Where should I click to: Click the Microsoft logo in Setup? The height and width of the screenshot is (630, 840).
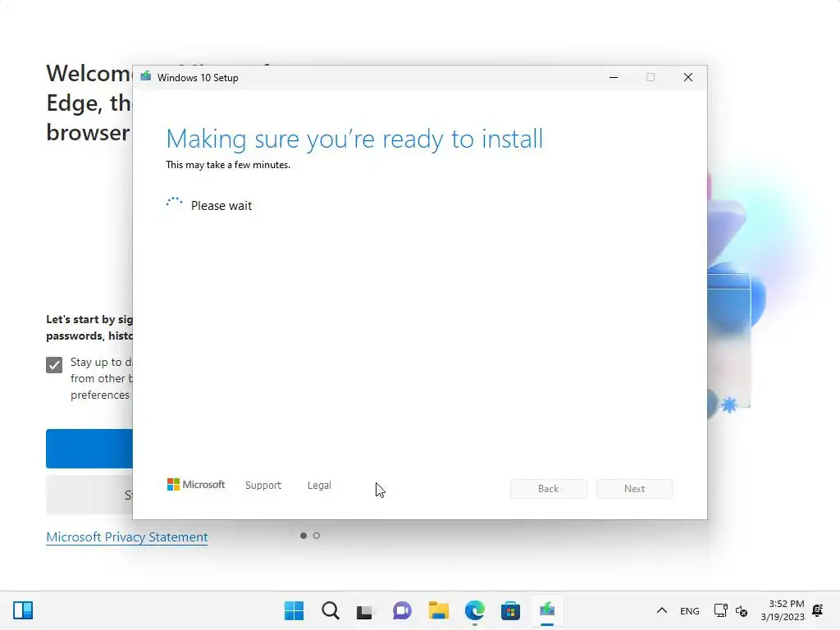tap(196, 484)
